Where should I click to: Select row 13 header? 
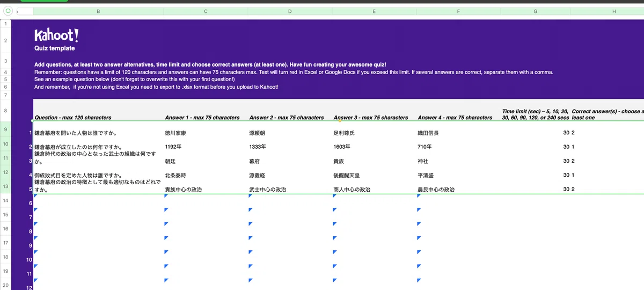coord(5,186)
